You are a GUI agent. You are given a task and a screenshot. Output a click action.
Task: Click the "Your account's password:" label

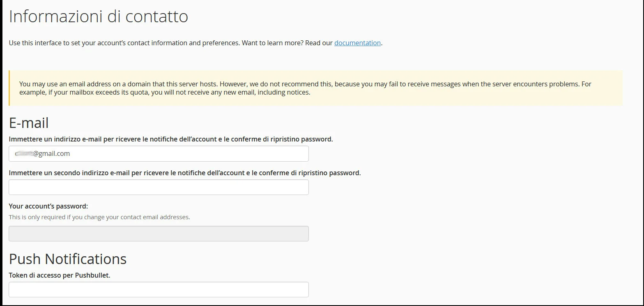pos(48,206)
